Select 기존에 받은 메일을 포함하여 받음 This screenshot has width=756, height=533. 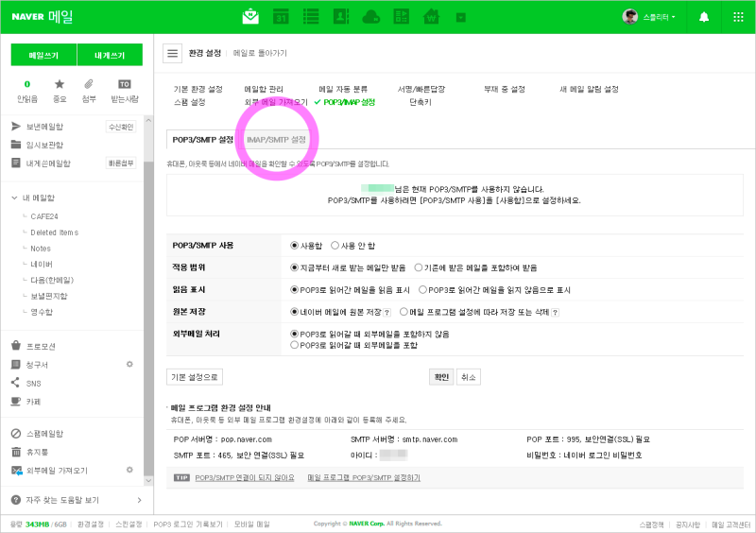(x=418, y=267)
